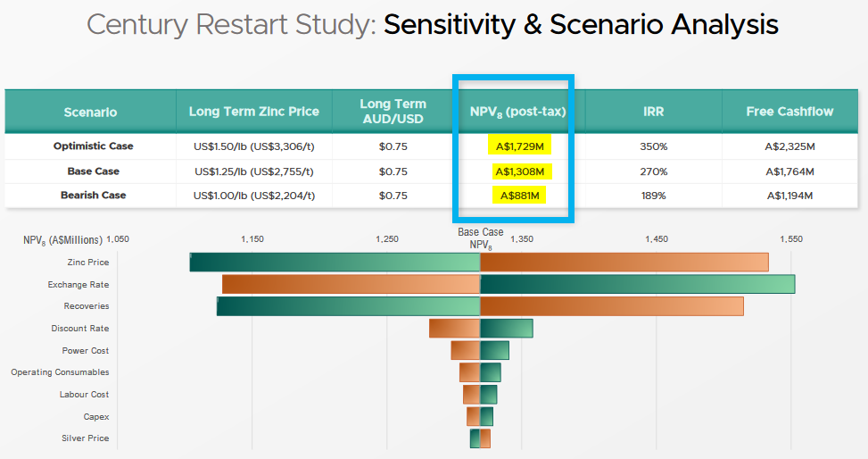Screen dimensions: 868x459
Task: Click the 350% IRR value
Action: (652, 146)
